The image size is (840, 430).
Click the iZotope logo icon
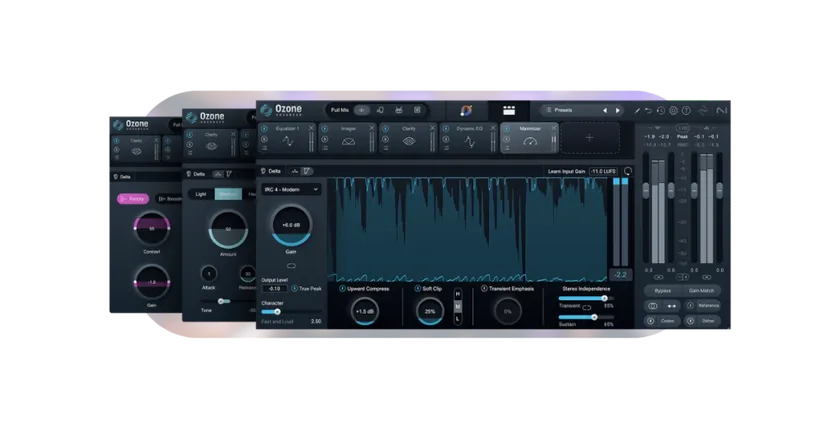[x=703, y=110]
